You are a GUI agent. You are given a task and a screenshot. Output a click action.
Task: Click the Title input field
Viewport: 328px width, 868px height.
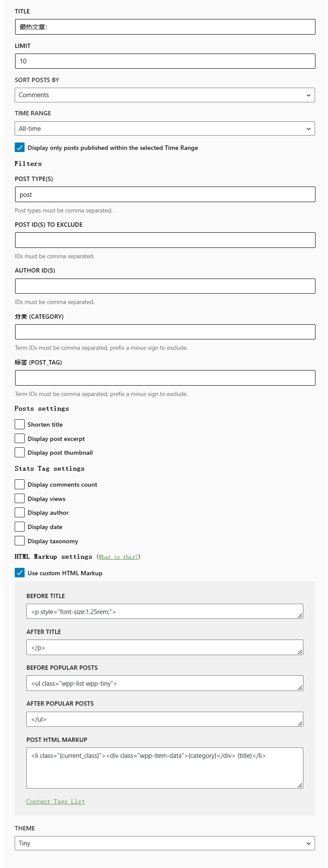165,27
